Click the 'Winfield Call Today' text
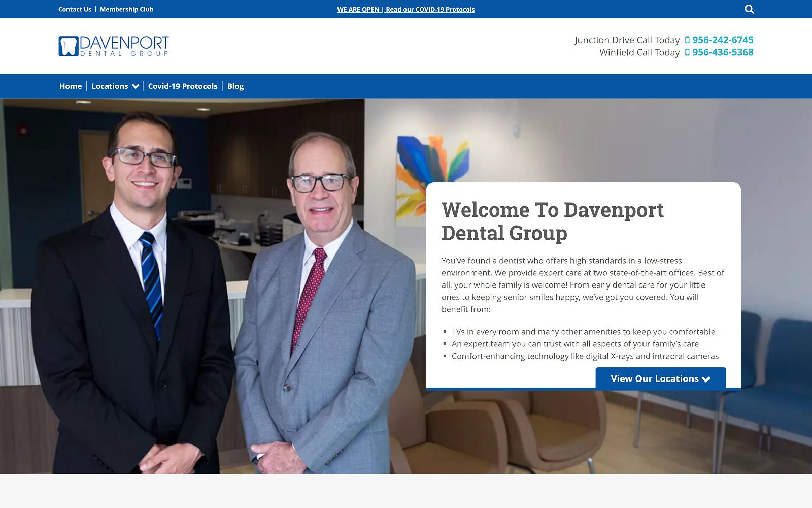812x508 pixels. [x=639, y=52]
